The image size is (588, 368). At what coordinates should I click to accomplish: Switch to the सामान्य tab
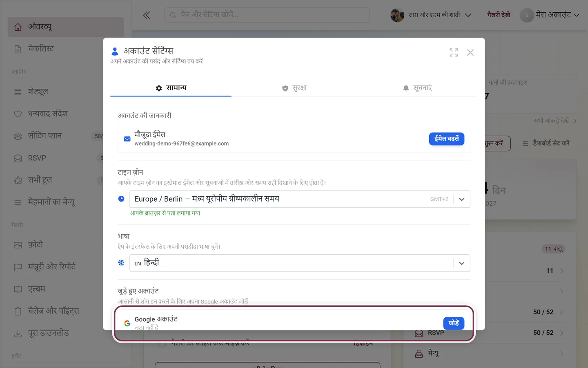[x=171, y=88]
